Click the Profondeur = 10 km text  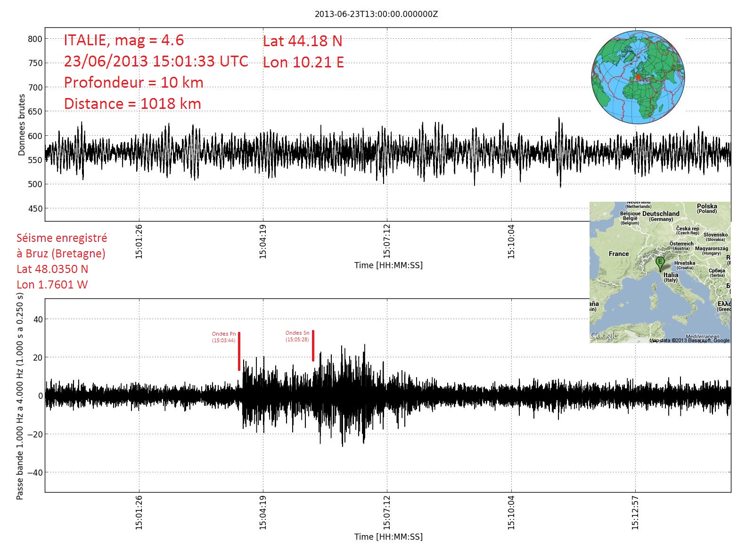133,82
